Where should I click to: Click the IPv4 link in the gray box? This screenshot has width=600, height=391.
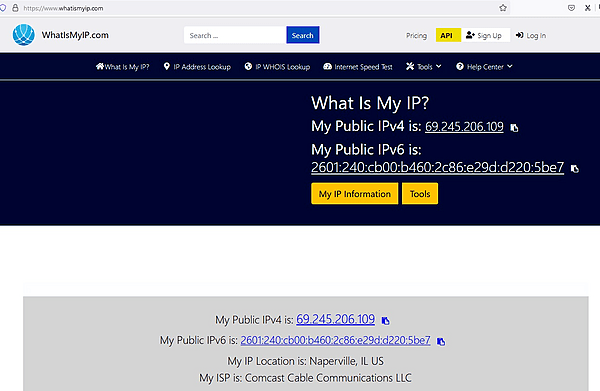[x=336, y=319]
